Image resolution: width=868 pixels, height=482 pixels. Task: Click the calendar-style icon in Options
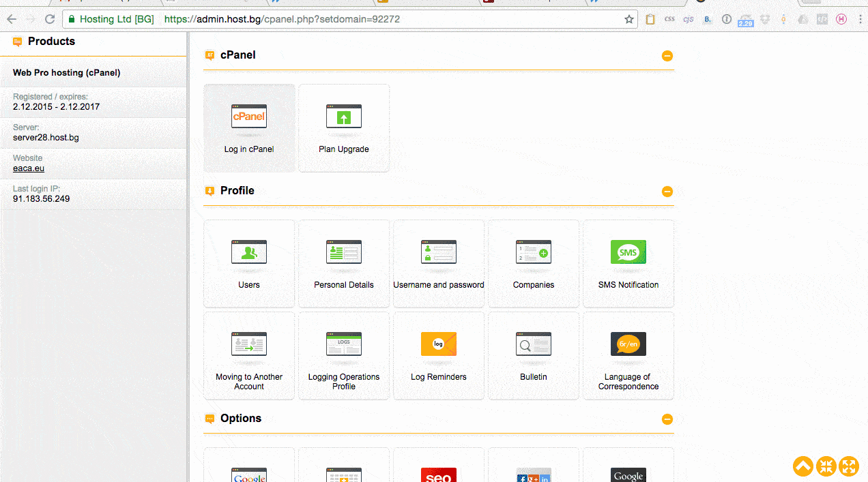click(x=344, y=475)
